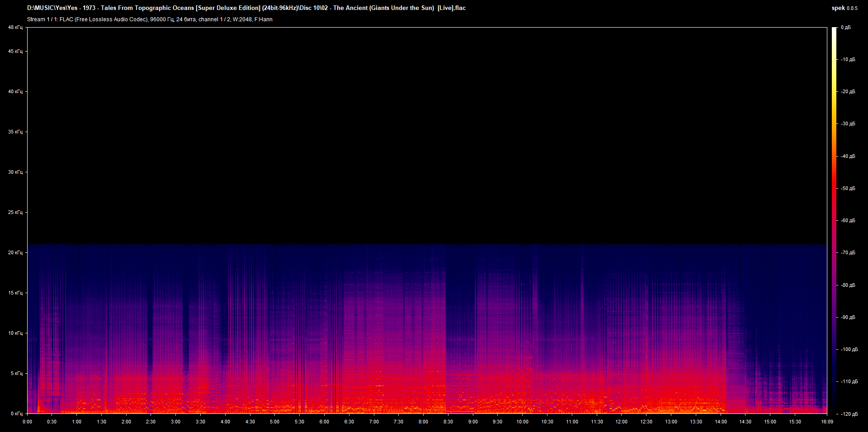Screen dimensions: 868x432
Task: Click the 2:30 time axis label
Action: (x=151, y=422)
